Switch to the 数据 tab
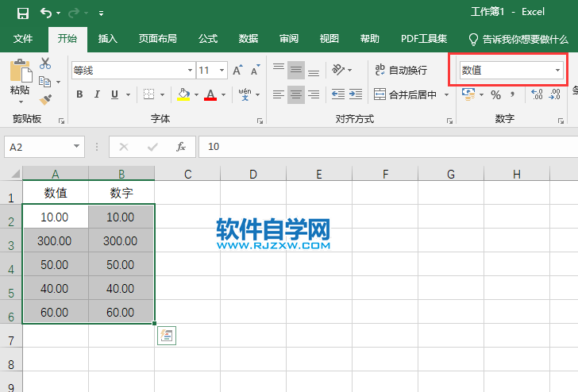The width and height of the screenshot is (578, 392). [x=249, y=39]
